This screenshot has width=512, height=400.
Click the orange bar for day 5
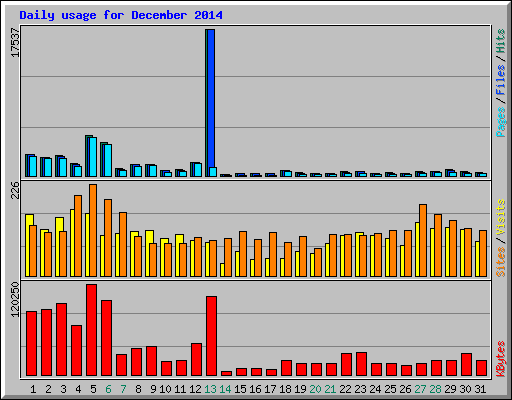tap(93, 230)
